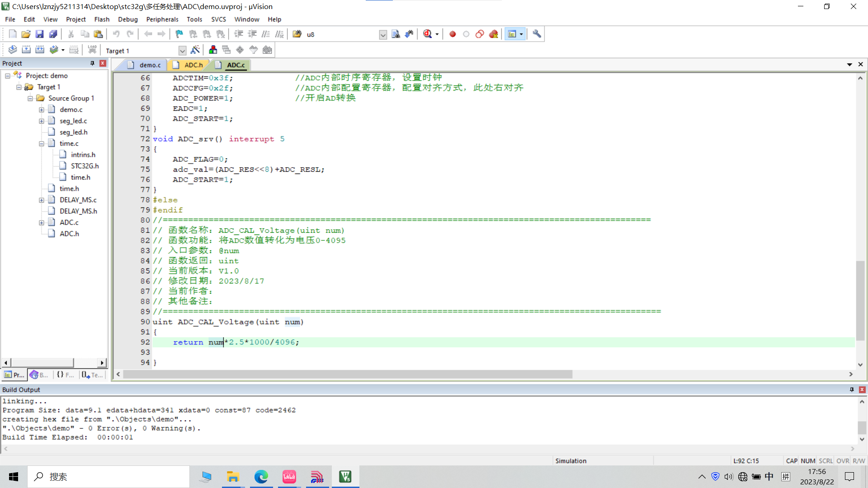Click the Indent selected lines icon
Viewport: 868px width, 488px height.
(238, 34)
